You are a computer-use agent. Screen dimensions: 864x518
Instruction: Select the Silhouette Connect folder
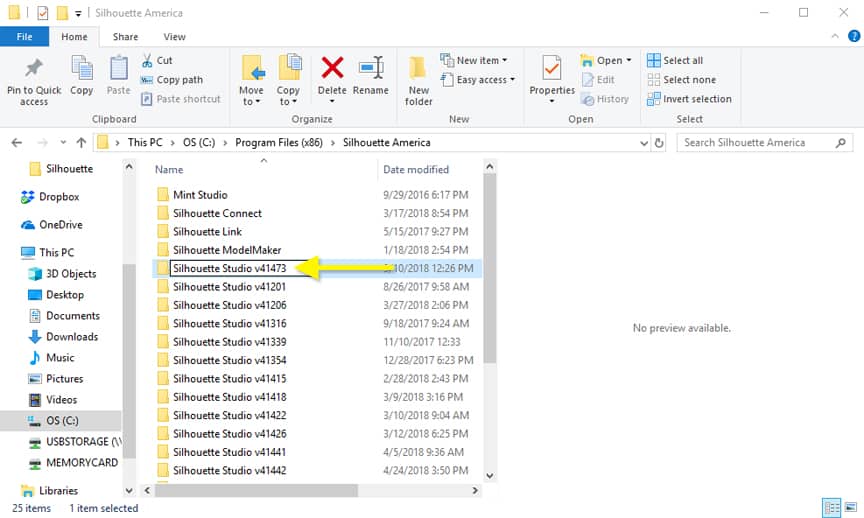(217, 213)
